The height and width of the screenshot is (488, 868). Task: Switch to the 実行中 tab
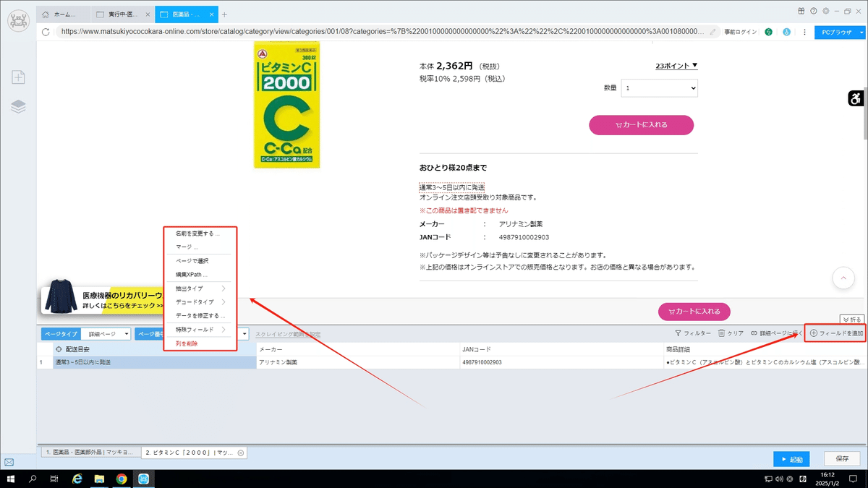pyautogui.click(x=123, y=14)
